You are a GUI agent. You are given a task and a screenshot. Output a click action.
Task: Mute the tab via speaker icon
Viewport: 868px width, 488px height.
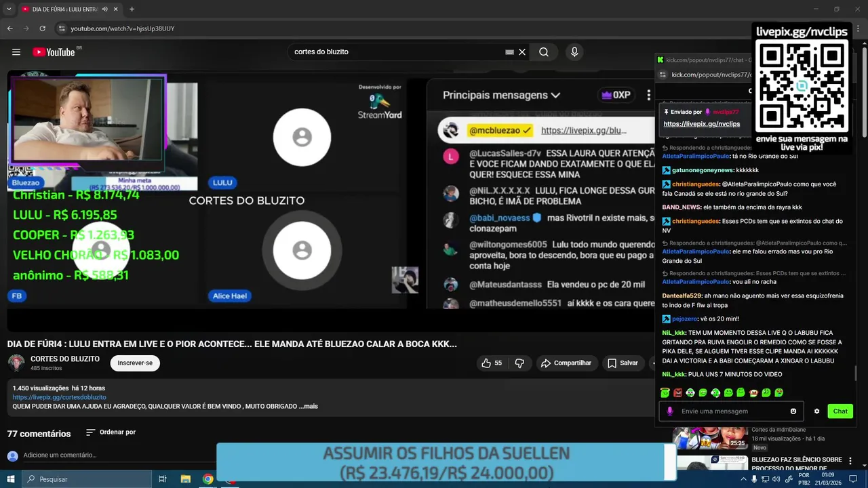pyautogui.click(x=104, y=9)
